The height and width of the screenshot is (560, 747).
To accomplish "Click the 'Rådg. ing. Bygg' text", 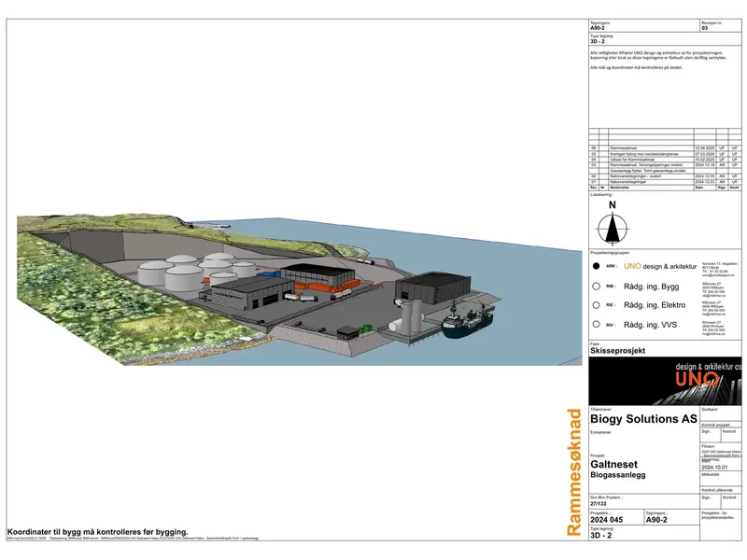I will tap(651, 287).
